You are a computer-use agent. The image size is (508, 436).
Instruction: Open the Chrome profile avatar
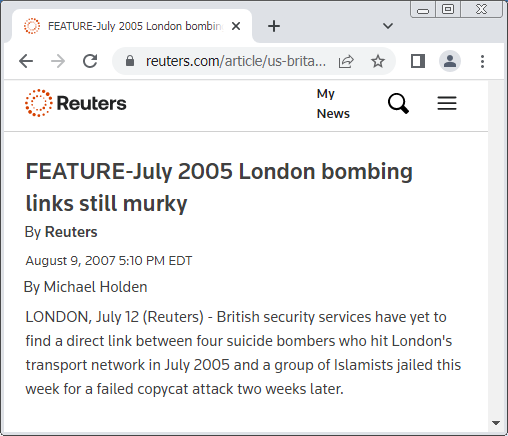point(450,61)
